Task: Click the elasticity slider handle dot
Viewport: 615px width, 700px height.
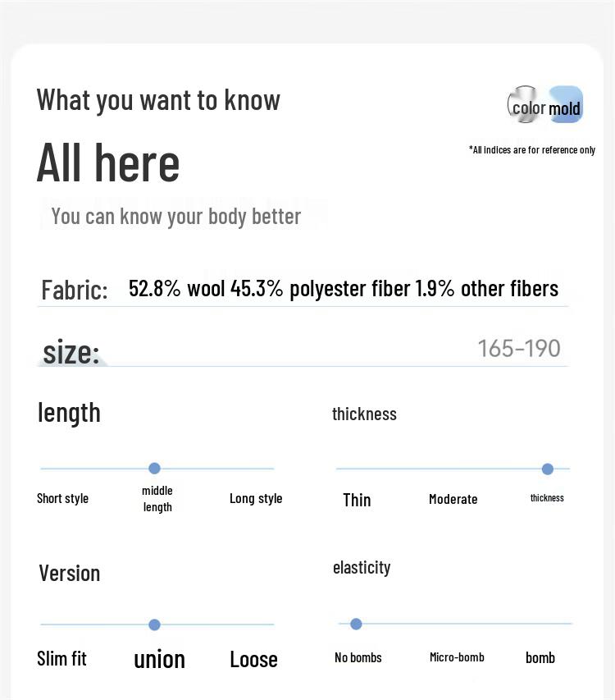Action: (x=356, y=625)
